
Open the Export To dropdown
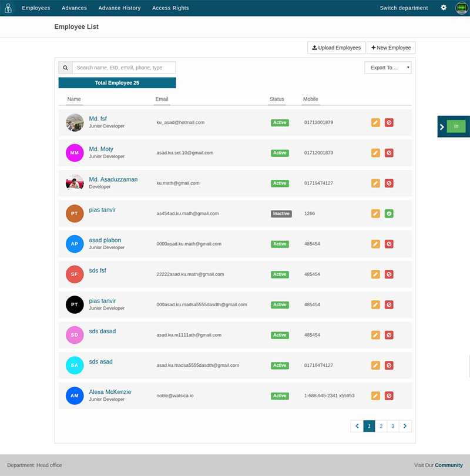click(387, 67)
